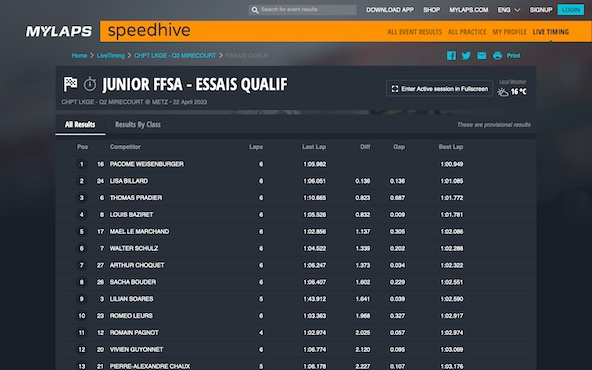Click the Laps column header
This screenshot has height=370, width=592.
click(x=256, y=147)
